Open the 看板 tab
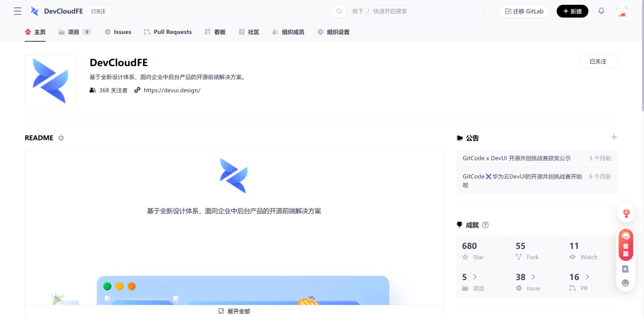The image size is (644, 317). pyautogui.click(x=215, y=32)
